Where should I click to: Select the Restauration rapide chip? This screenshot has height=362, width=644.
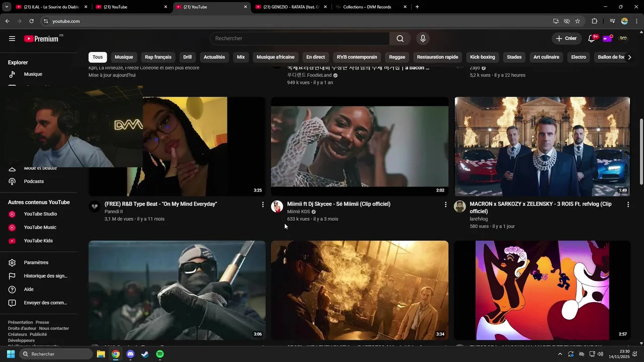pyautogui.click(x=437, y=57)
